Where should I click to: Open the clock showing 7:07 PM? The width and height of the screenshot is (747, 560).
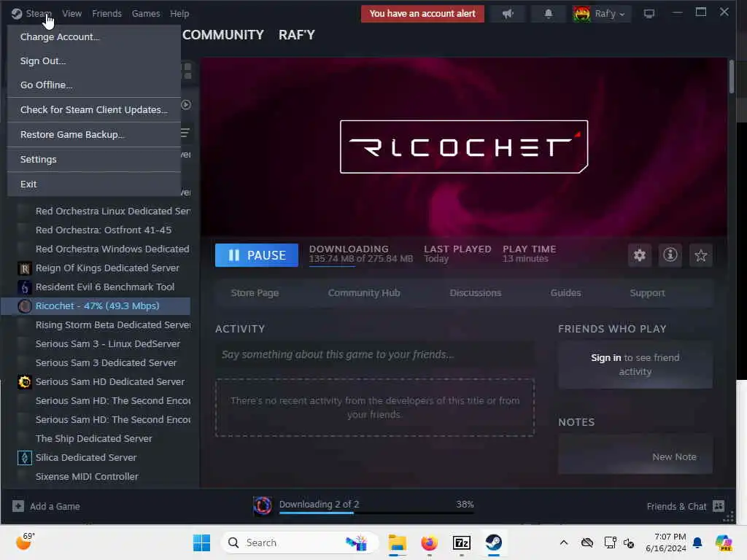click(665, 542)
